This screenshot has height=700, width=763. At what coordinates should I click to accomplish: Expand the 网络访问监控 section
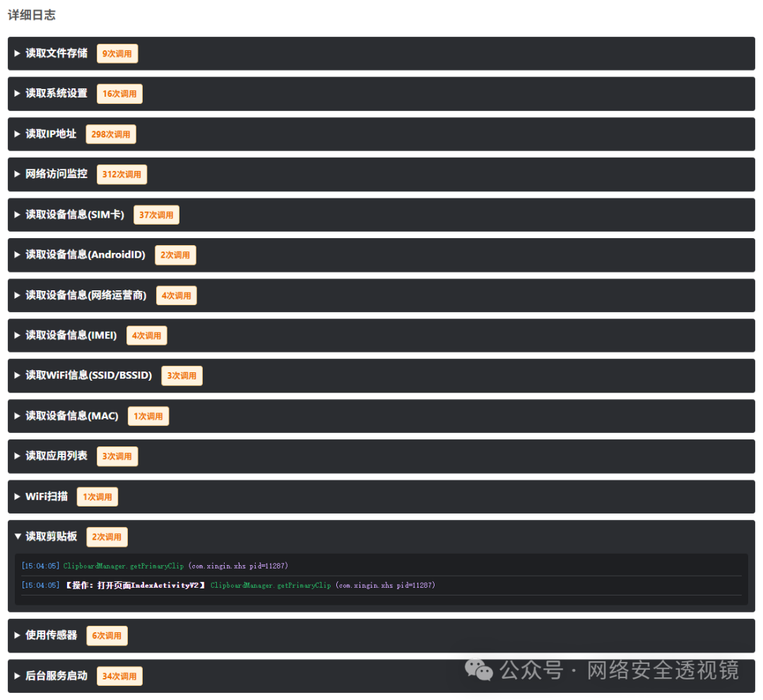click(x=381, y=174)
